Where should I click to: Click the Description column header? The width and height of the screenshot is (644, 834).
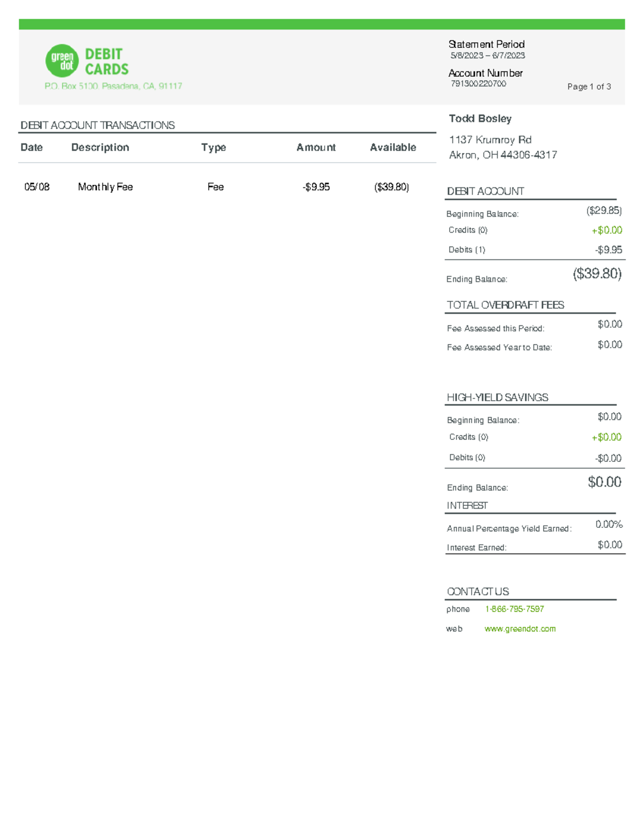click(x=100, y=147)
